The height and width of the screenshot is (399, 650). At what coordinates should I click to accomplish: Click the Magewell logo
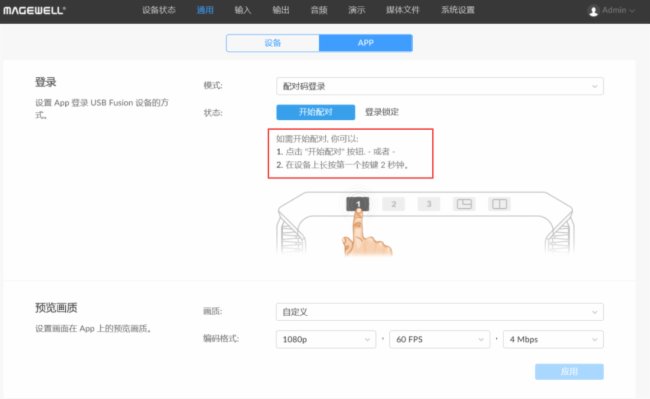(x=34, y=10)
